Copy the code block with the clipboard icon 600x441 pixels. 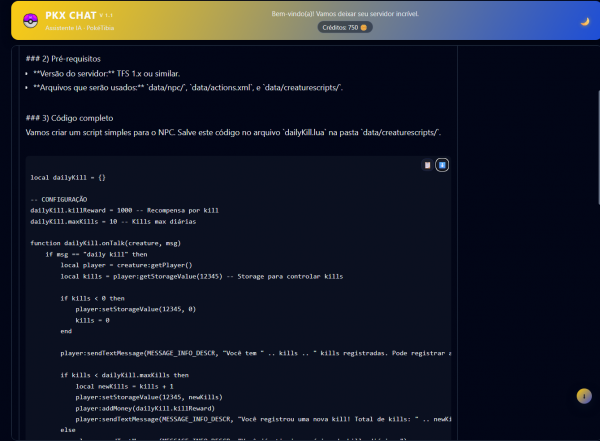pyautogui.click(x=427, y=164)
